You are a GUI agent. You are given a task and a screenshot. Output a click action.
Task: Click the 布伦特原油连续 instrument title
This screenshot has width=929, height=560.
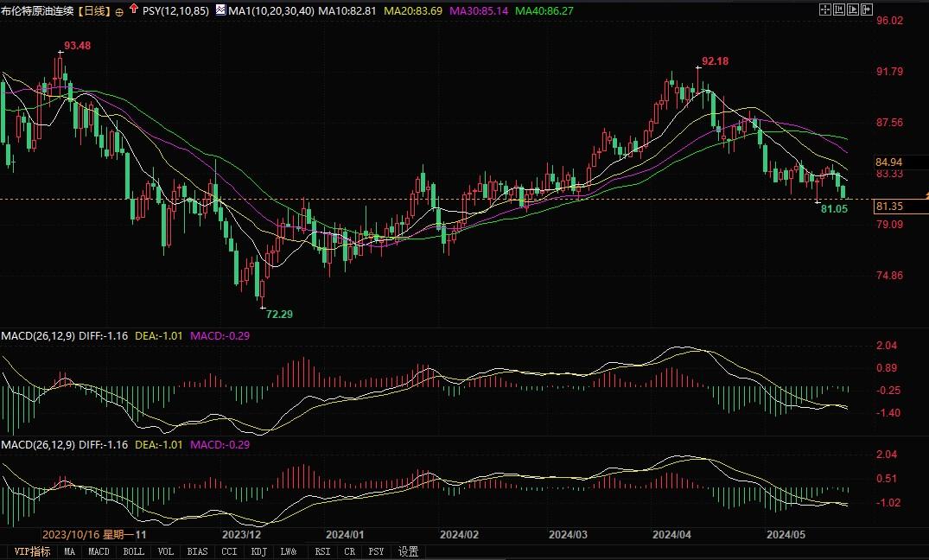tap(37, 10)
